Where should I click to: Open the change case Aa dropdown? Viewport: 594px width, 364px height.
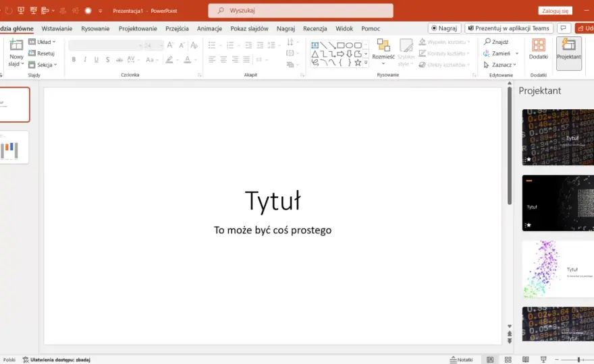click(x=151, y=59)
